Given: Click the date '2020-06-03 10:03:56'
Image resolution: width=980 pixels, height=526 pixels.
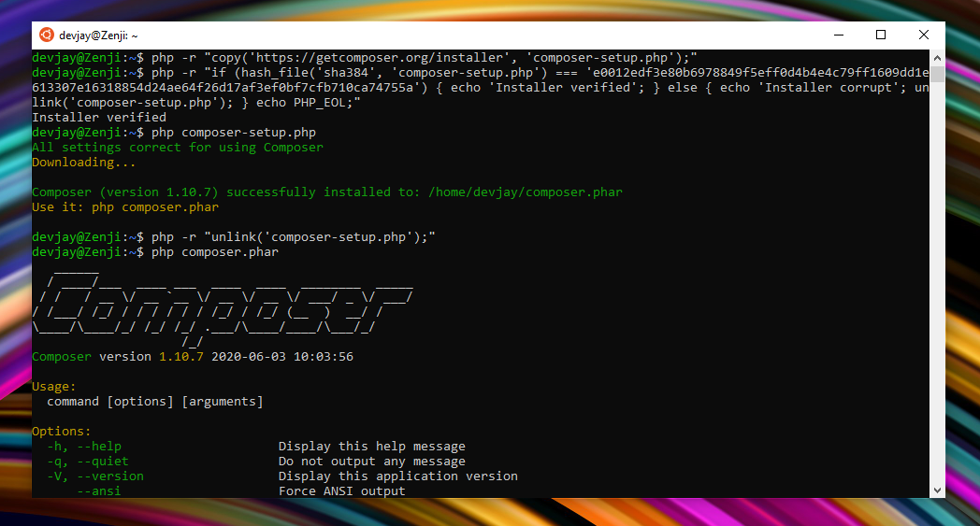Looking at the screenshot, I should pyautogui.click(x=282, y=357).
